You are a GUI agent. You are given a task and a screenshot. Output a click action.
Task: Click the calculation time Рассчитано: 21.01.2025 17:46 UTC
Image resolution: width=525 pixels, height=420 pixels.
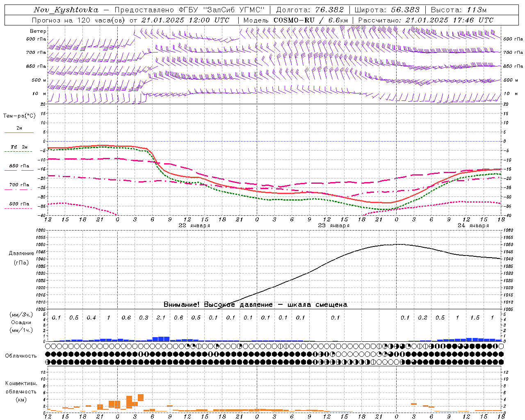[426, 20]
